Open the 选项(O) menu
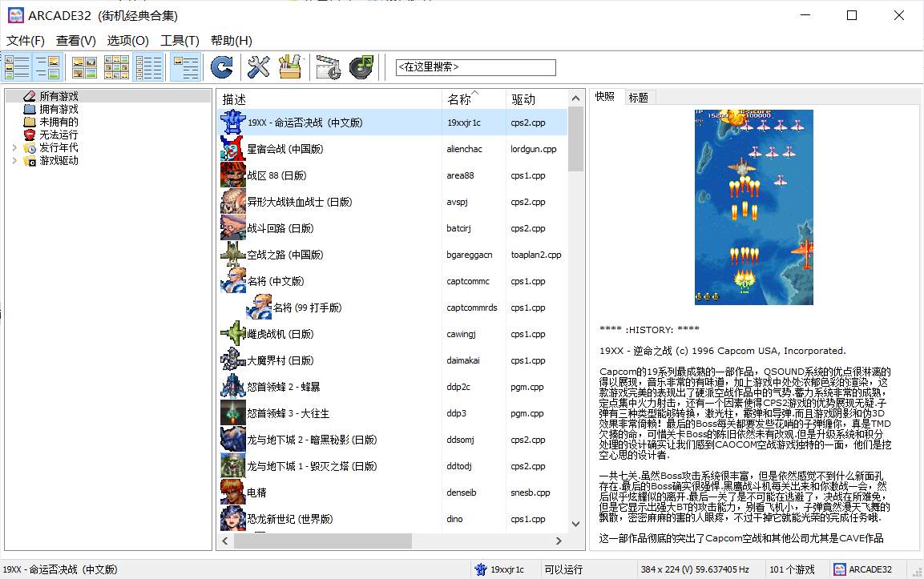 pos(127,40)
